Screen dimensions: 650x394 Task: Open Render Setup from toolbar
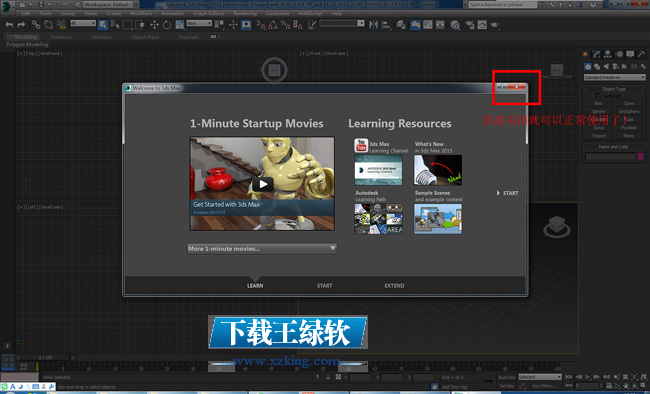469,25
